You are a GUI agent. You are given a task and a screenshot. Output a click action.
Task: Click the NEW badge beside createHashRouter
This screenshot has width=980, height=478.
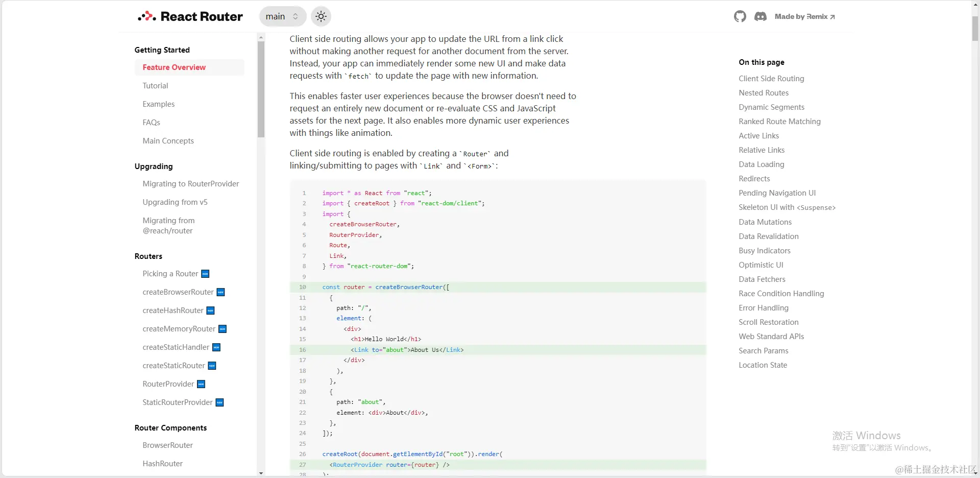(x=210, y=310)
